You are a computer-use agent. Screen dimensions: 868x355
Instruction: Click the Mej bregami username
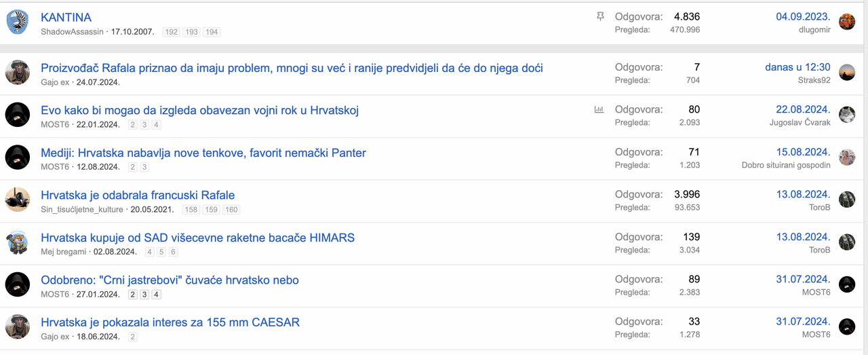(x=64, y=252)
